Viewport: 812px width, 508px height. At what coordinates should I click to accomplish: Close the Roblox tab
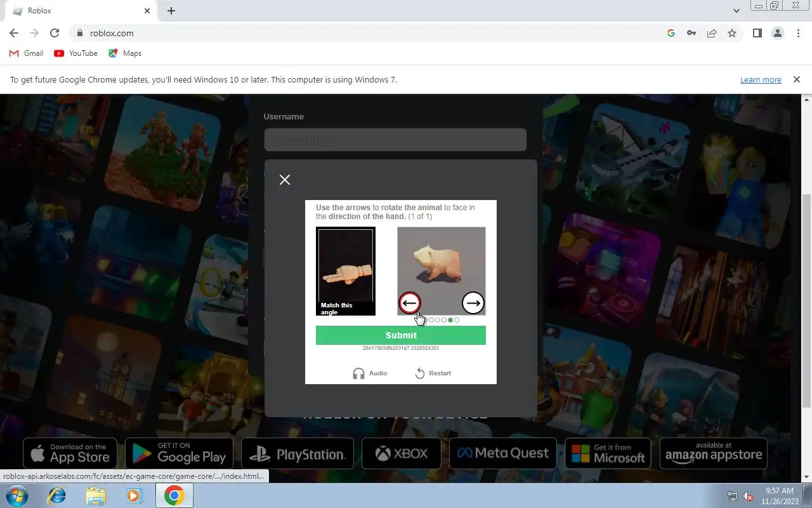point(147,11)
